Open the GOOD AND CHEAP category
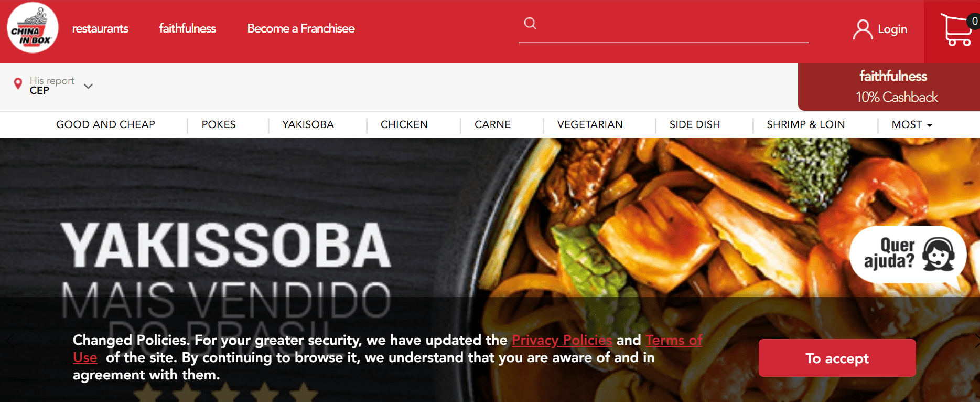The image size is (980, 402). click(105, 124)
